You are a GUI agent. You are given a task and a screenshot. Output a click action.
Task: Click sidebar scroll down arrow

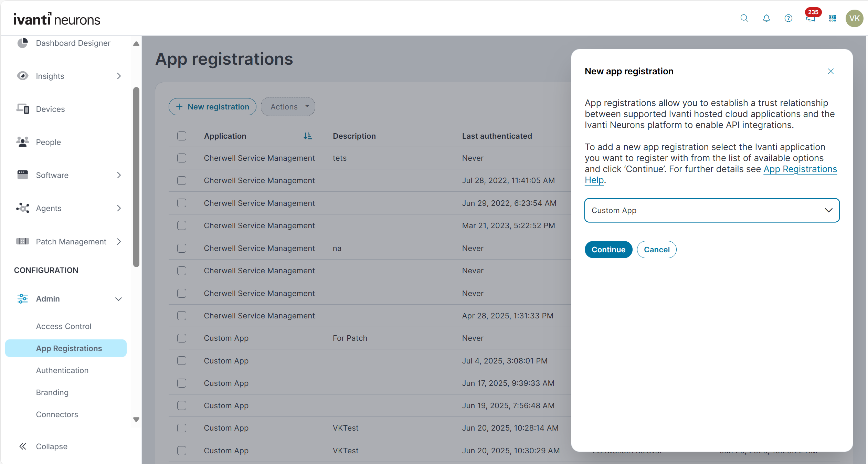pyautogui.click(x=136, y=420)
